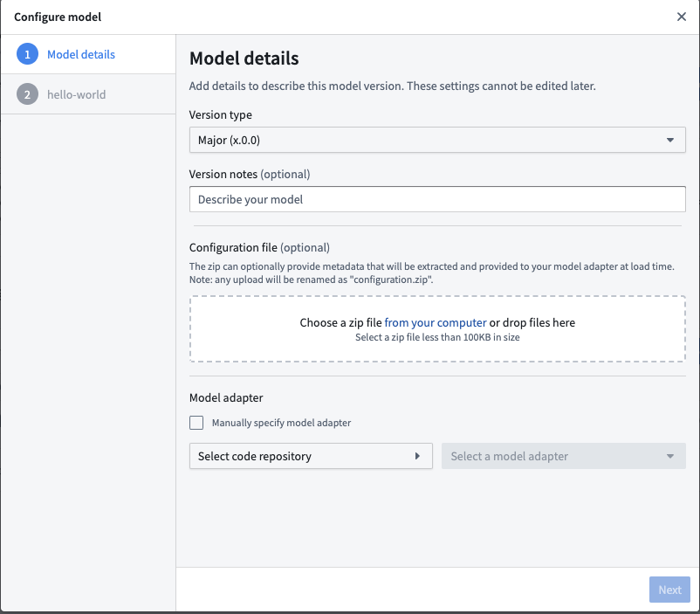Click the 'Select a zip file less than 100KB' text
This screenshot has height=614, width=700.
(437, 337)
